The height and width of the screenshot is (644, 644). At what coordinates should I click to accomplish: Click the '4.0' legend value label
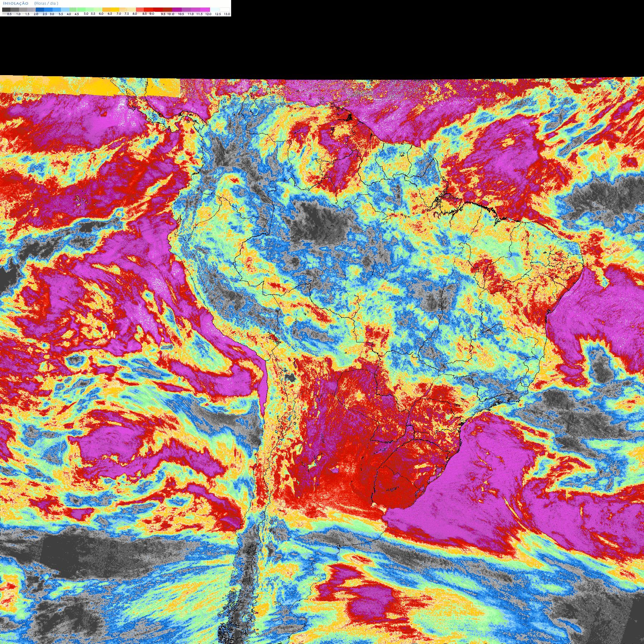tap(69, 14)
